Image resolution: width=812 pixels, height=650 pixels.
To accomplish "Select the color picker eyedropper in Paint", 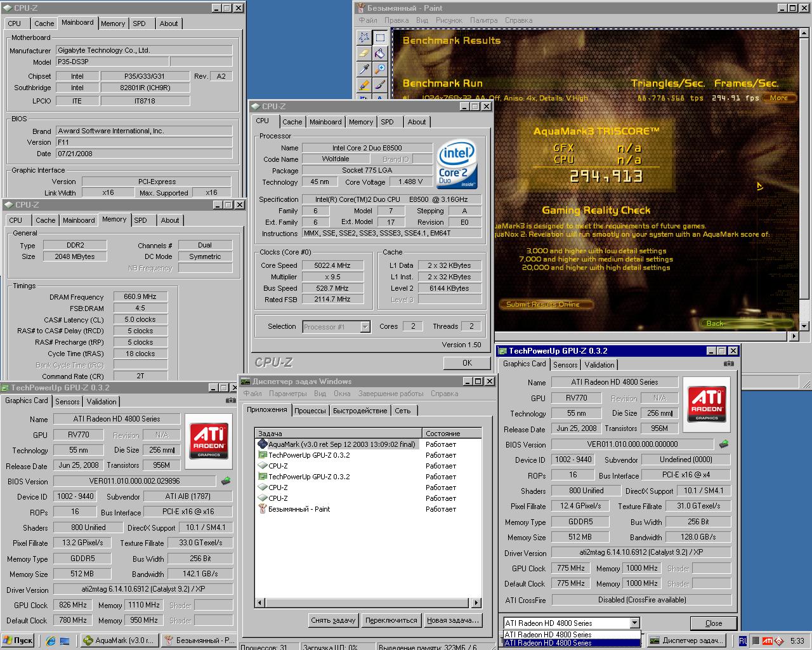I will [x=364, y=69].
